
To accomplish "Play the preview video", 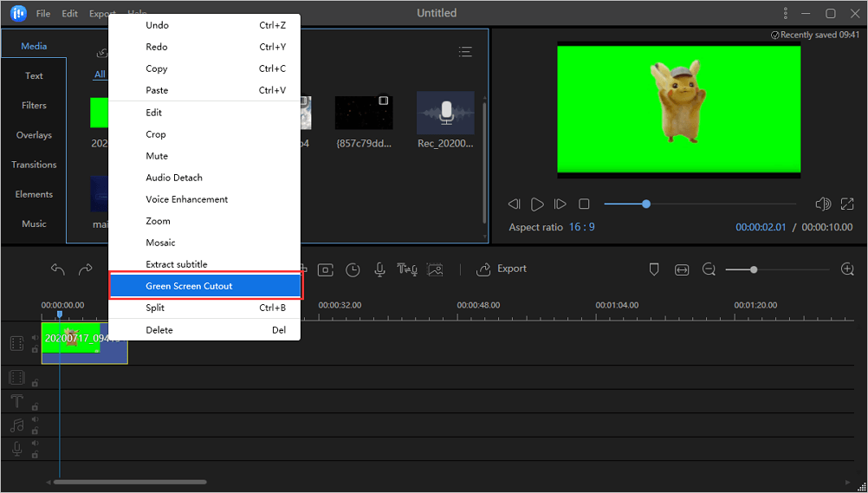I will point(537,204).
